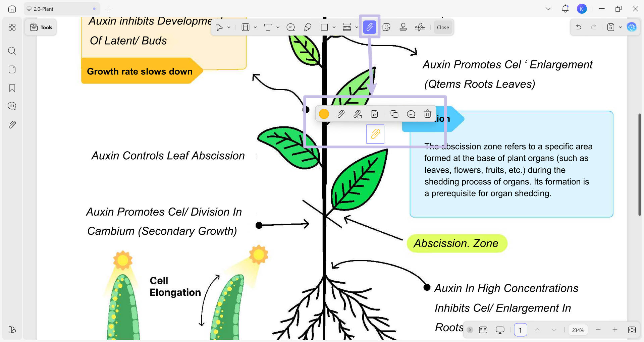Select the sticker tool
This screenshot has height=342, width=644.
click(386, 27)
